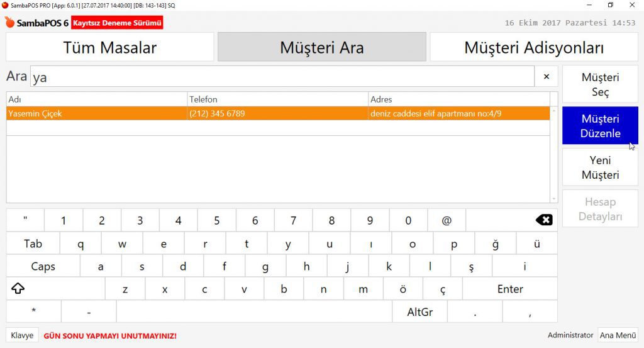
Task: Switch to the Tüm Masalar tab
Action: (x=109, y=47)
